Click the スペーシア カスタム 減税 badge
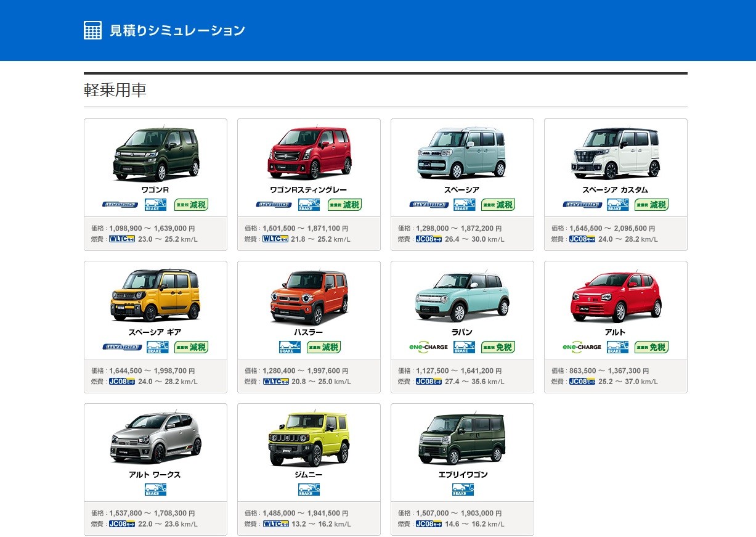756x537 pixels. tap(652, 205)
